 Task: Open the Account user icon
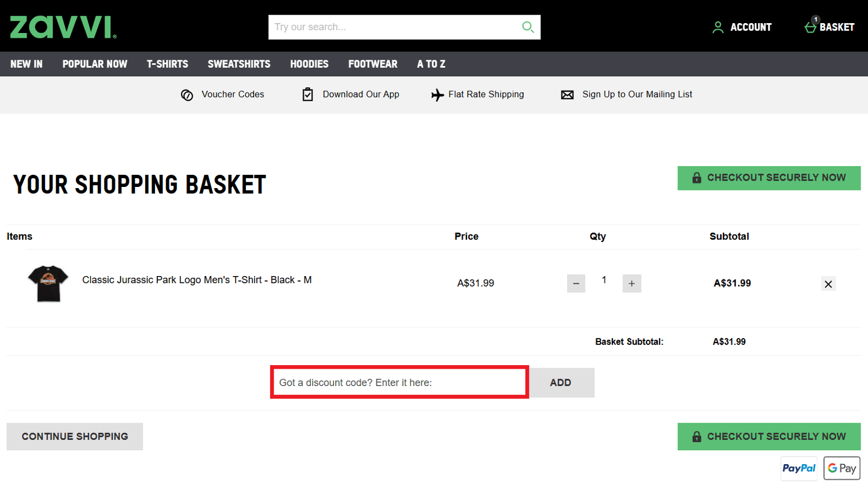tap(718, 27)
